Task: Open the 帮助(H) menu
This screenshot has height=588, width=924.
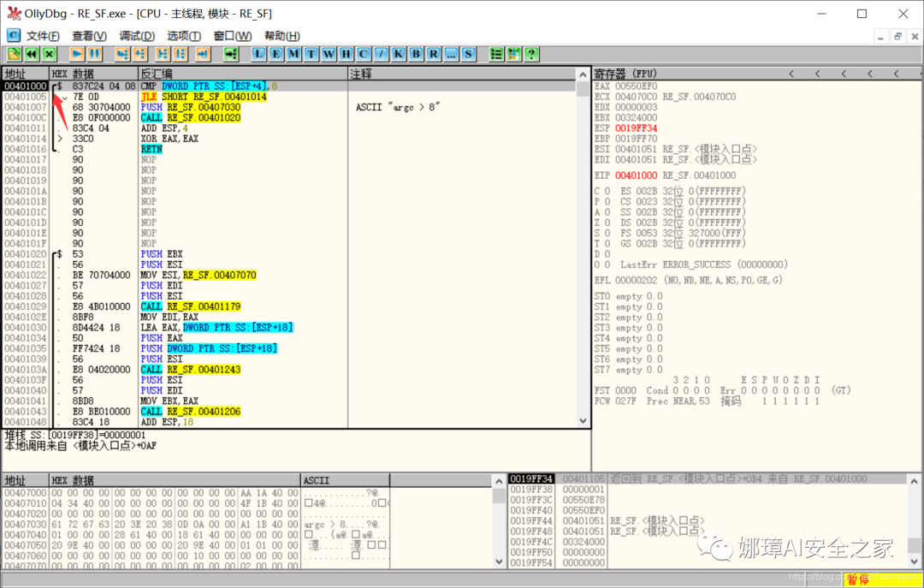Action: [282, 36]
